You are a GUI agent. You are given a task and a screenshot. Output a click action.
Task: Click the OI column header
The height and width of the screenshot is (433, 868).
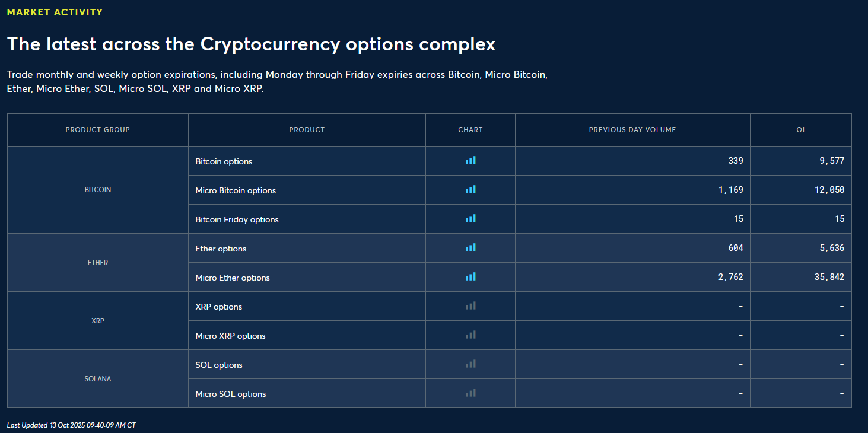click(800, 130)
